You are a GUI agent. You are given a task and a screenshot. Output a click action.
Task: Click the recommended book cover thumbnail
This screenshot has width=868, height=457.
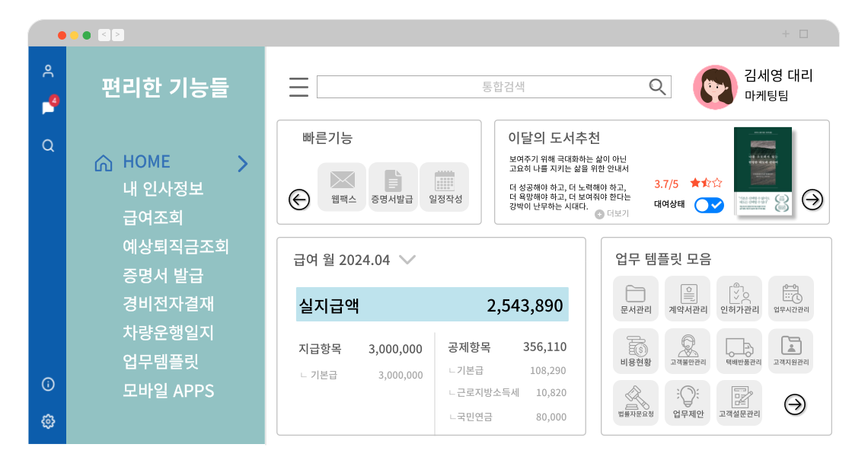[762, 171]
